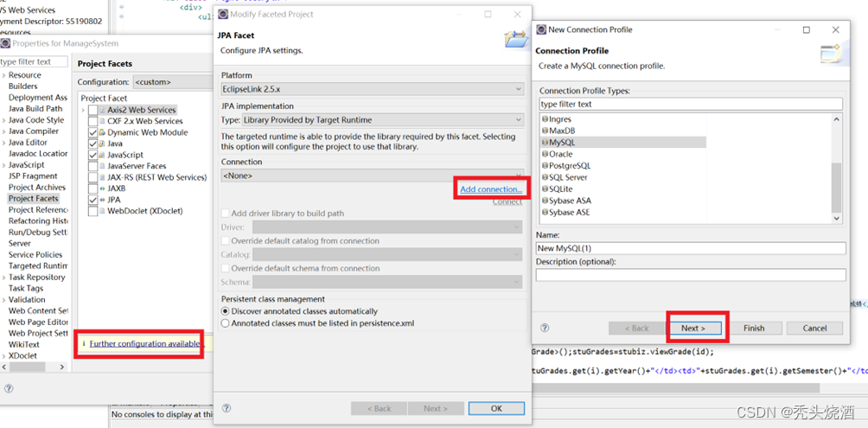The height and width of the screenshot is (428, 868).
Task: Open the Project Facets properties page
Action: [x=33, y=198]
